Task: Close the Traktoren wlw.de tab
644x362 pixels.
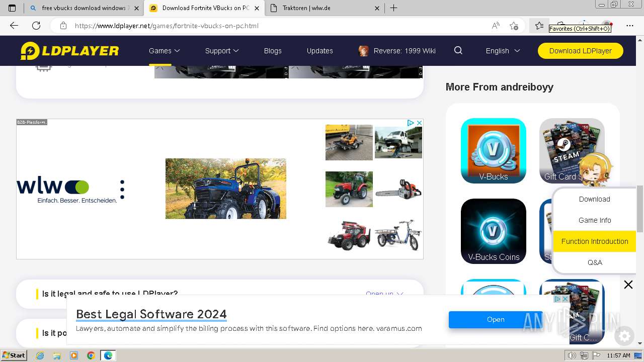Action: click(377, 8)
